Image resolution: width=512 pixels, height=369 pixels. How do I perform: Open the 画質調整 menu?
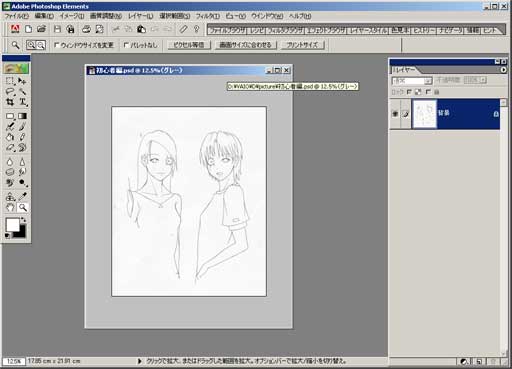(106, 16)
